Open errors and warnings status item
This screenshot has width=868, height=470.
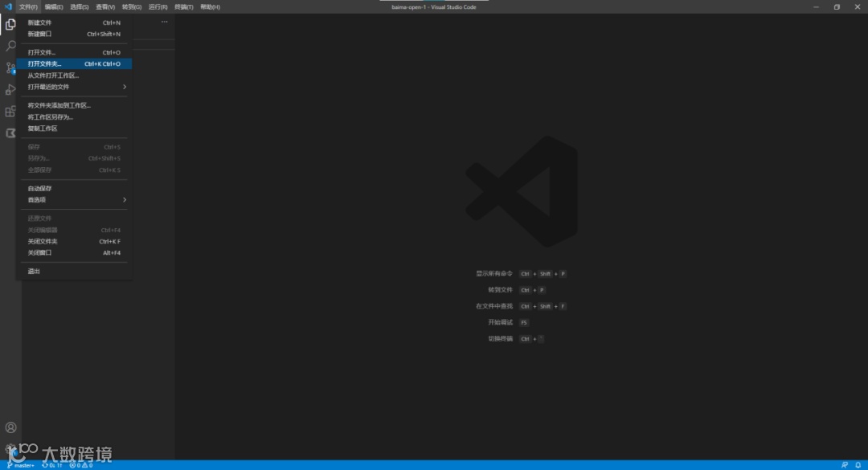(x=81, y=465)
